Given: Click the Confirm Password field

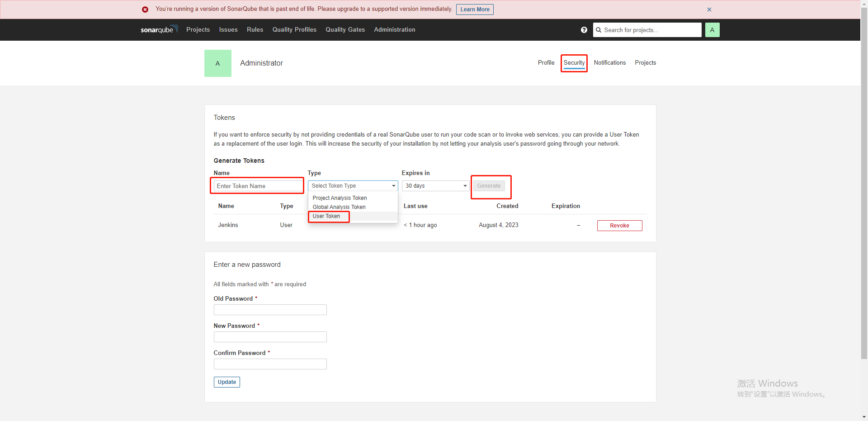Looking at the screenshot, I should [270, 364].
